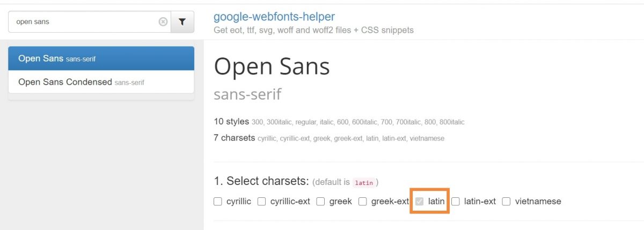This screenshot has width=644, height=230.
Task: Click the red latin default code tag
Action: (364, 183)
